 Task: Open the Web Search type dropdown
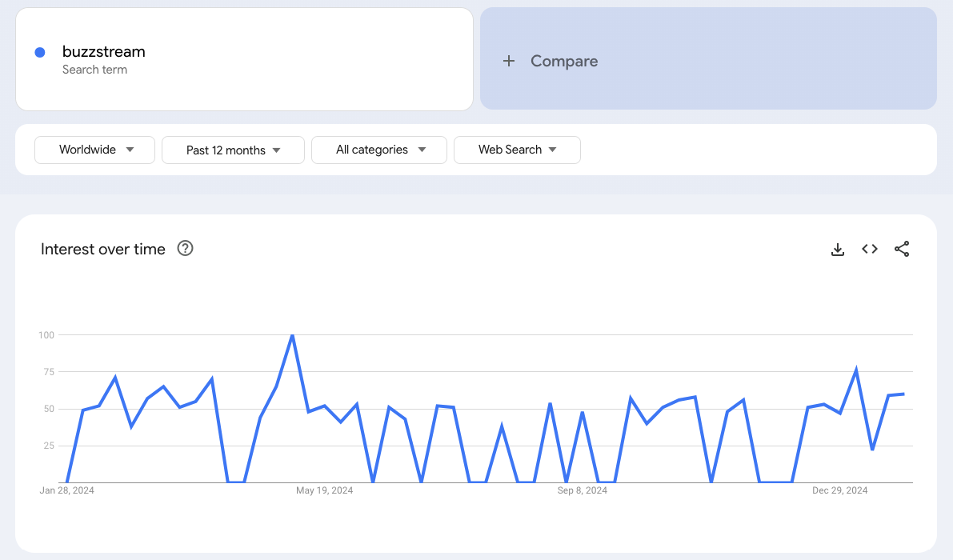(x=517, y=150)
